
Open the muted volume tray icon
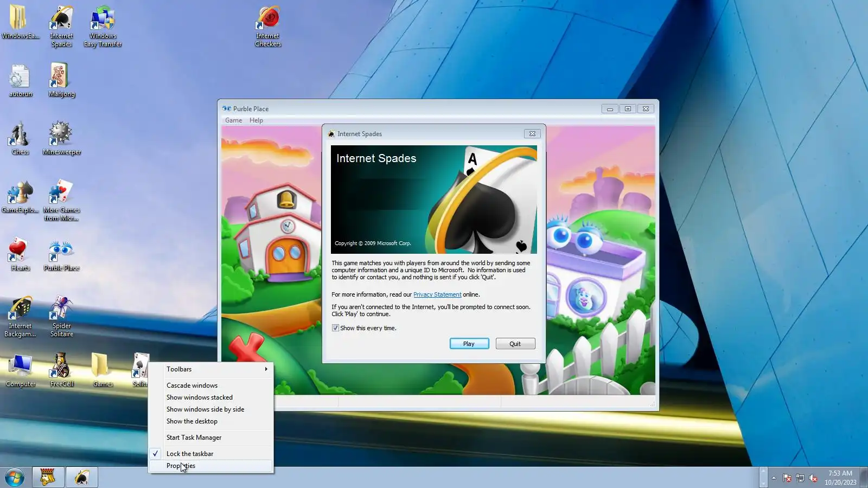813,478
